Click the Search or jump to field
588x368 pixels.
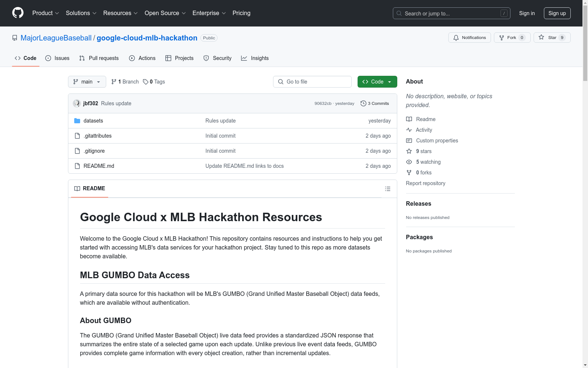coord(452,13)
